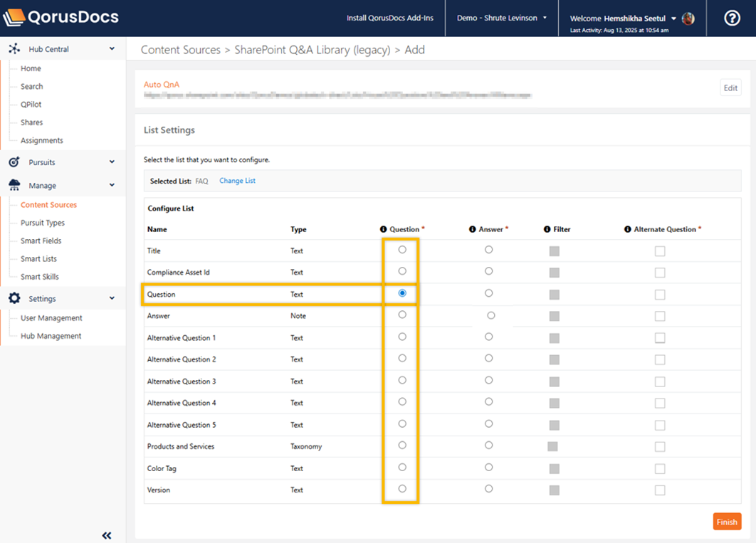This screenshot has width=756, height=543.
Task: Click the Hub Central network icon
Action: pos(14,49)
